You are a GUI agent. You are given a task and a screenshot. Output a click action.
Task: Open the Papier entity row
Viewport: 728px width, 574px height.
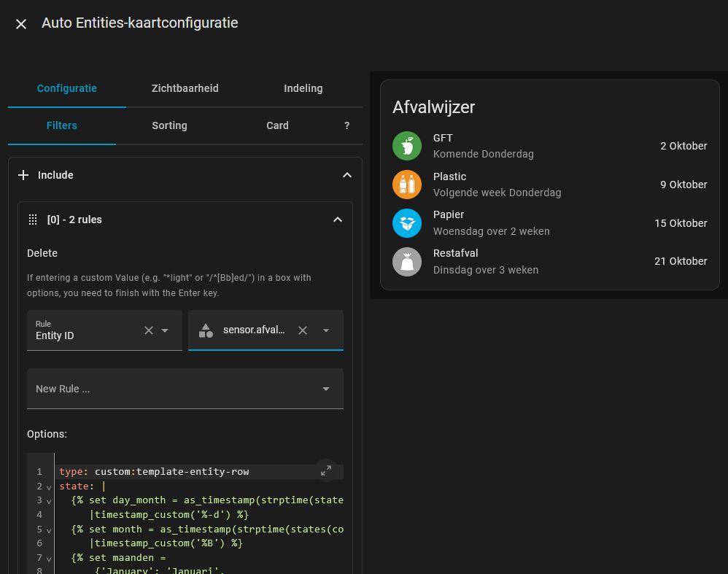click(x=550, y=223)
